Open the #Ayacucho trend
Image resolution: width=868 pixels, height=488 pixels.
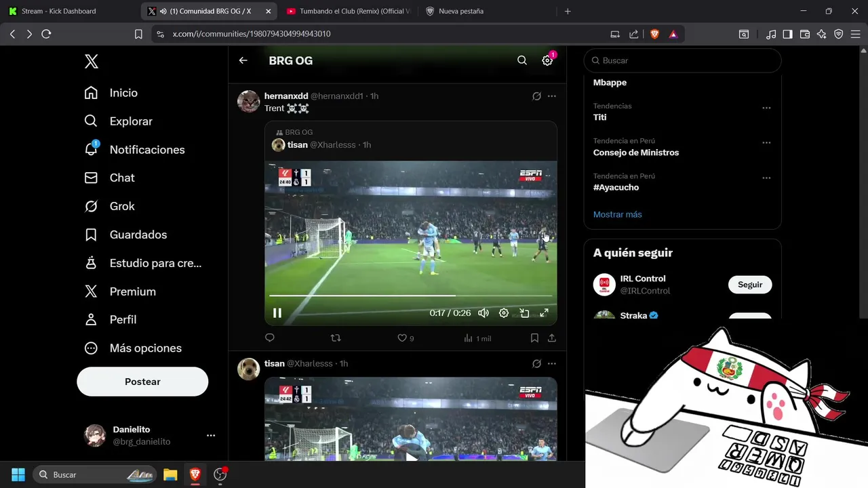click(x=616, y=187)
